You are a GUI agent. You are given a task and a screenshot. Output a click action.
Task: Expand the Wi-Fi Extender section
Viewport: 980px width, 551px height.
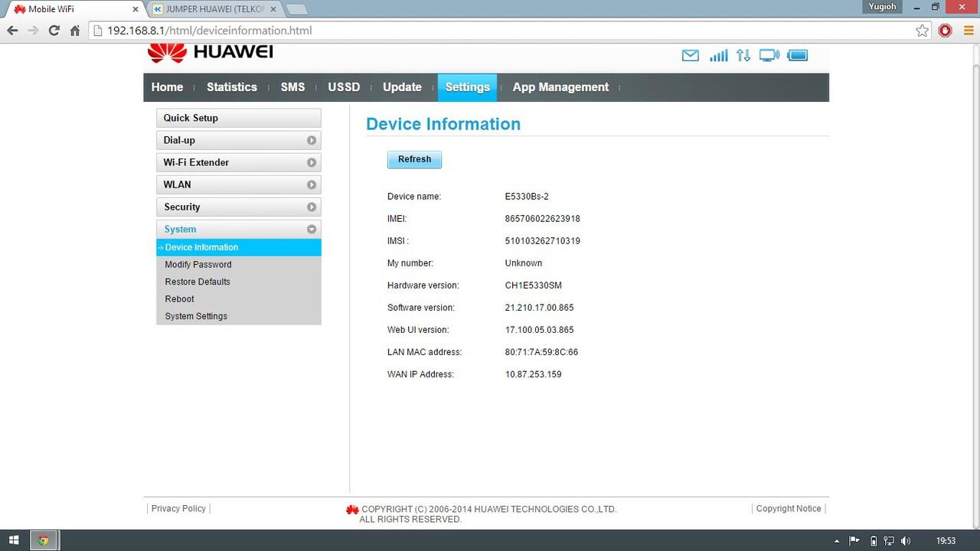[x=238, y=162]
